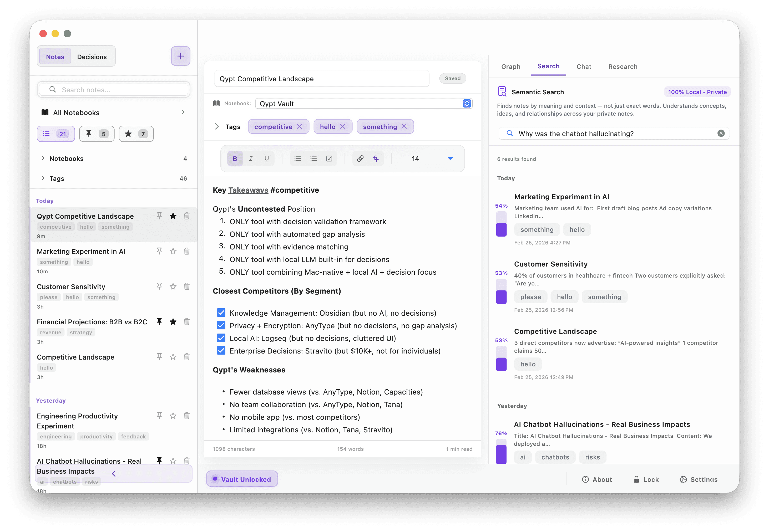The image size is (769, 532).
Task: Click the AI sparkle assist icon
Action: pyautogui.click(x=376, y=159)
